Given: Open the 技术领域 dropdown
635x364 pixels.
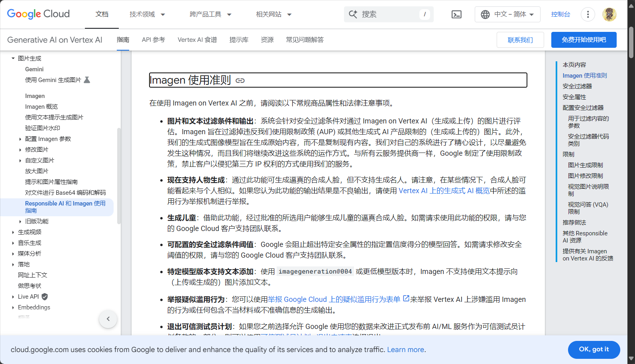Looking at the screenshot, I should [147, 14].
